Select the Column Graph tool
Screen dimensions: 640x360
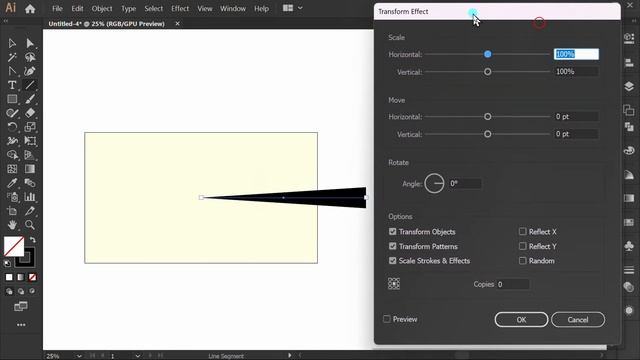[30, 197]
